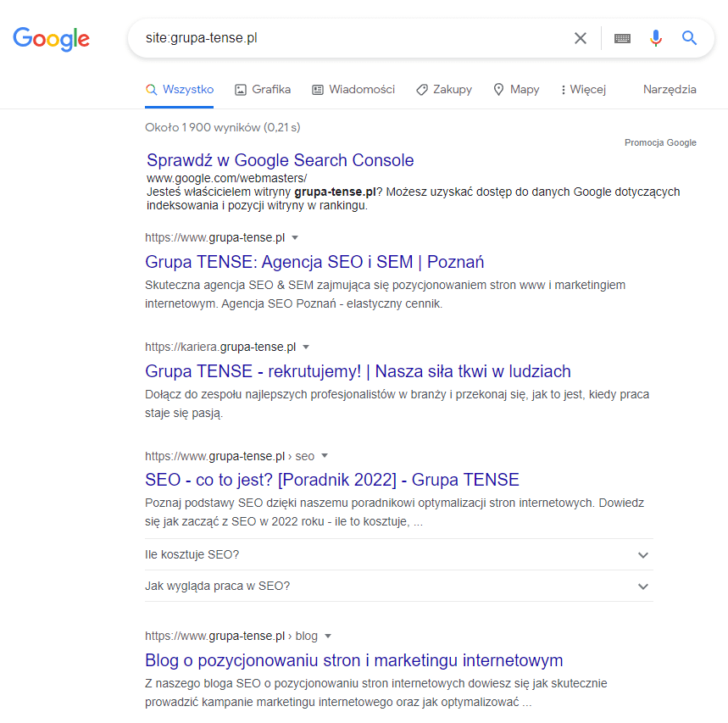The width and height of the screenshot is (728, 723).
Task: Open the Więcej menu
Action: [x=583, y=89]
